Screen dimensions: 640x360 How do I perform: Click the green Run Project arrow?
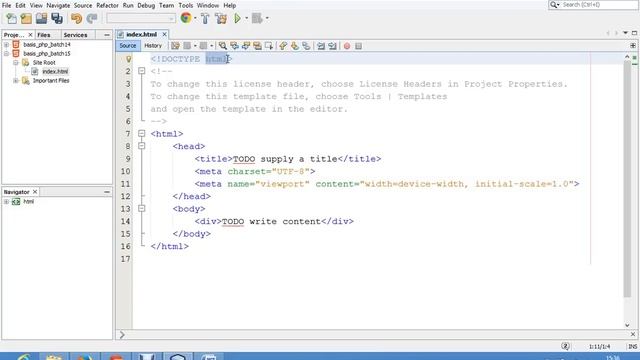click(x=237, y=18)
